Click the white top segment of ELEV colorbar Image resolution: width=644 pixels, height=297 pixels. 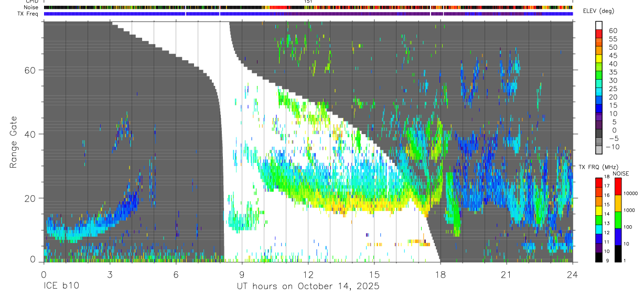599,25
